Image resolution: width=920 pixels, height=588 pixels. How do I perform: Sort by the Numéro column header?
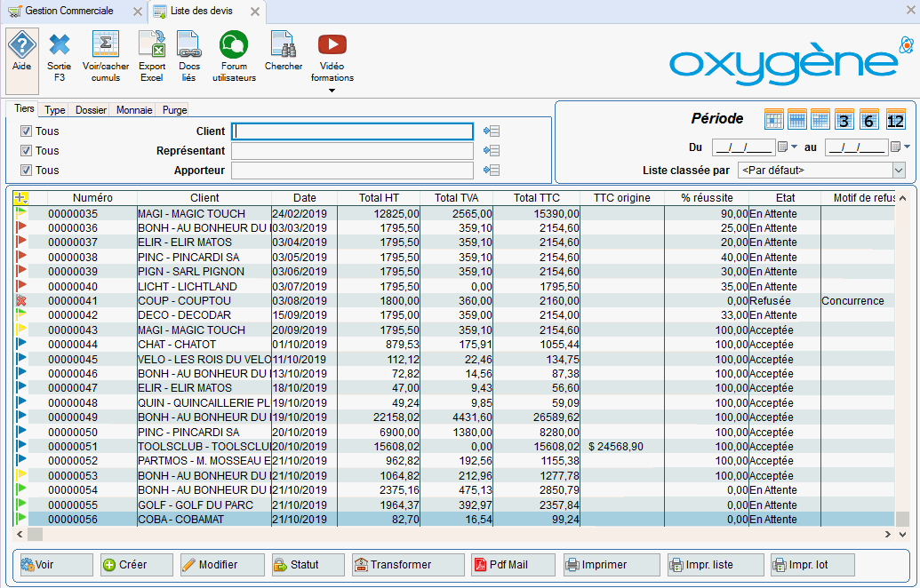coord(92,198)
